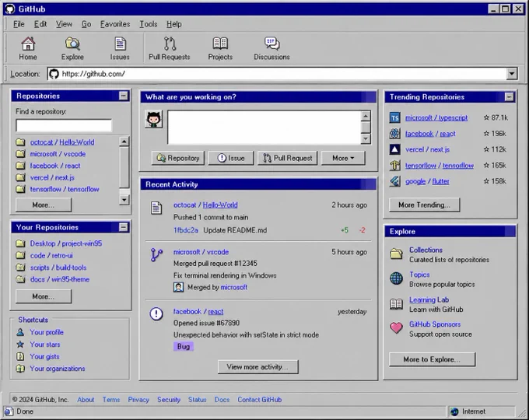Open the google / flutter trending link

427,181
